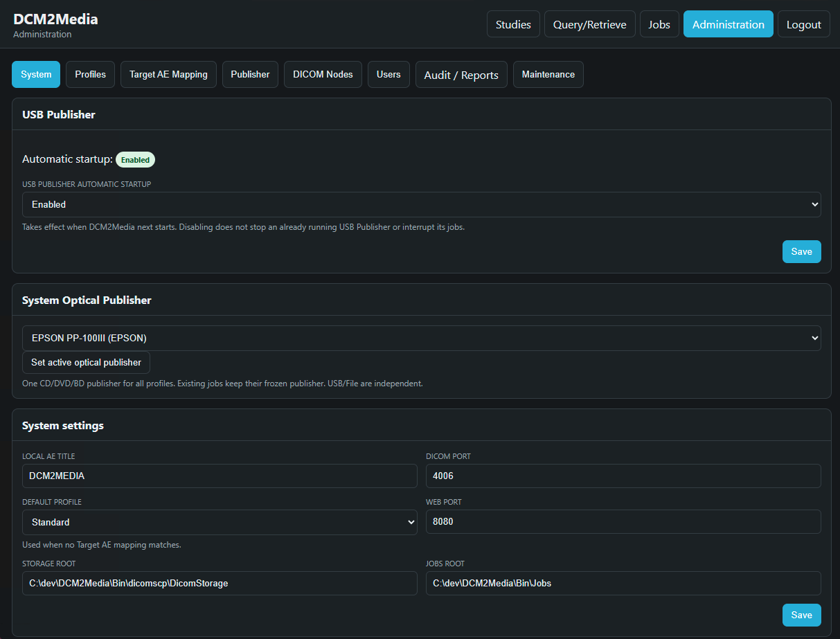Open the Default Profile dropdown
The image size is (840, 639).
220,522
